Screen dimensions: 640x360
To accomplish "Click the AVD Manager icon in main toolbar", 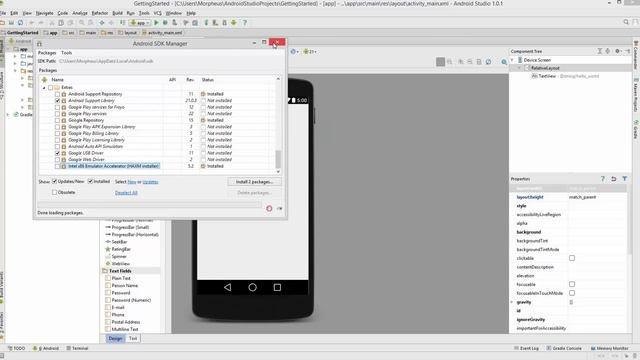I will 215,23.
